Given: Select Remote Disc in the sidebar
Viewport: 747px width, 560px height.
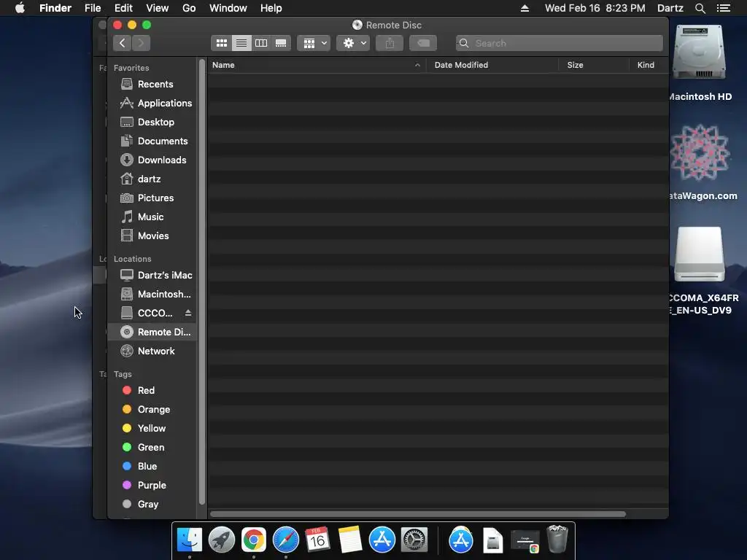Looking at the screenshot, I should 152,332.
